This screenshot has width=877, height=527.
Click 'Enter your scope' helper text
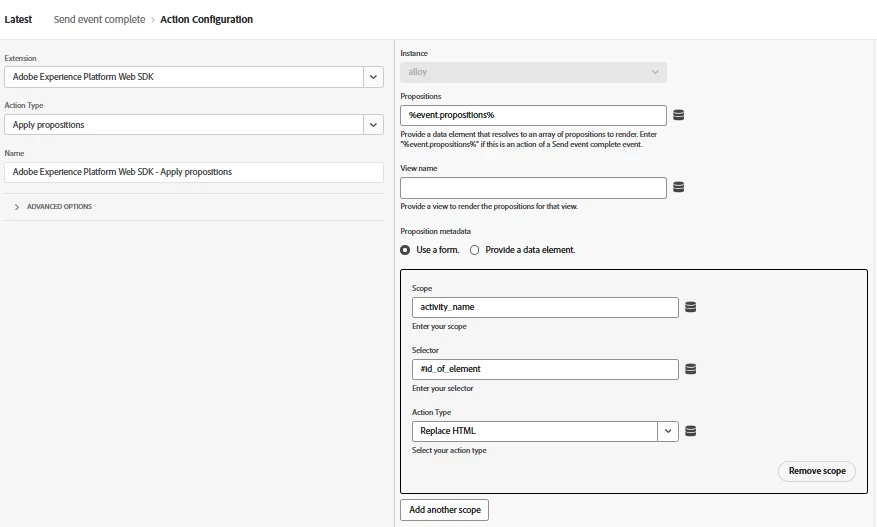pyautogui.click(x=439, y=326)
